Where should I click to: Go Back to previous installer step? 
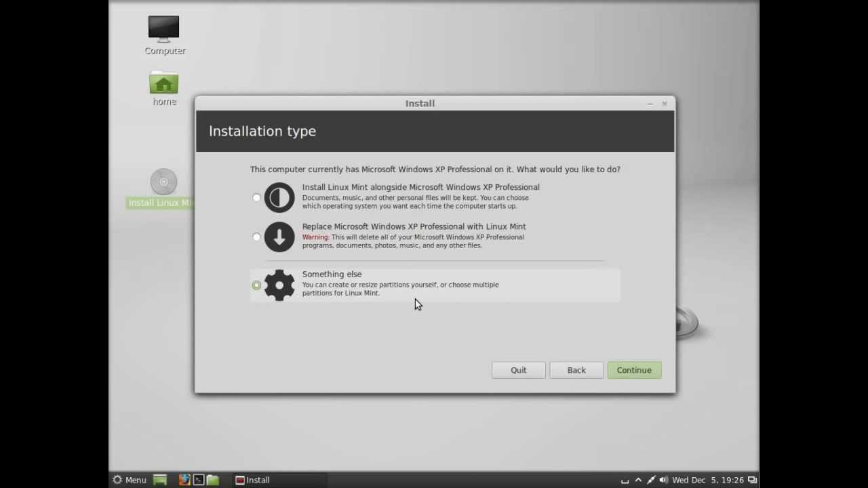[576, 370]
